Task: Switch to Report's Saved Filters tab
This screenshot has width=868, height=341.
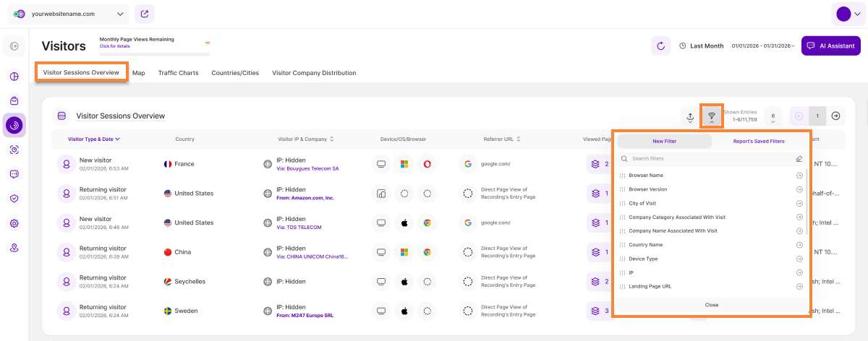Action: [759, 142]
